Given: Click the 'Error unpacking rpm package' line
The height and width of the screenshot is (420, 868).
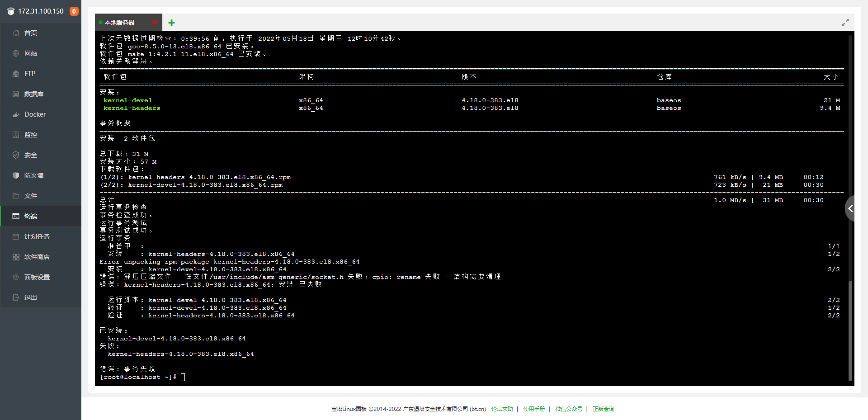Looking at the screenshot, I should pos(230,262).
